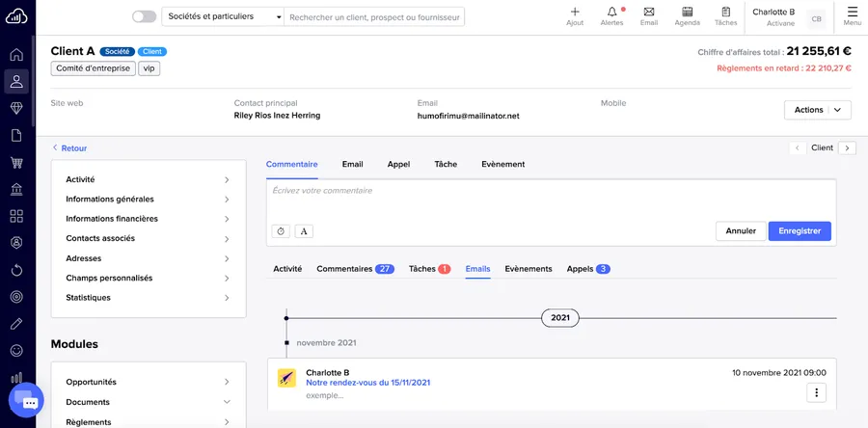
Task: Click the 2021 timeline year marker
Action: 560,318
